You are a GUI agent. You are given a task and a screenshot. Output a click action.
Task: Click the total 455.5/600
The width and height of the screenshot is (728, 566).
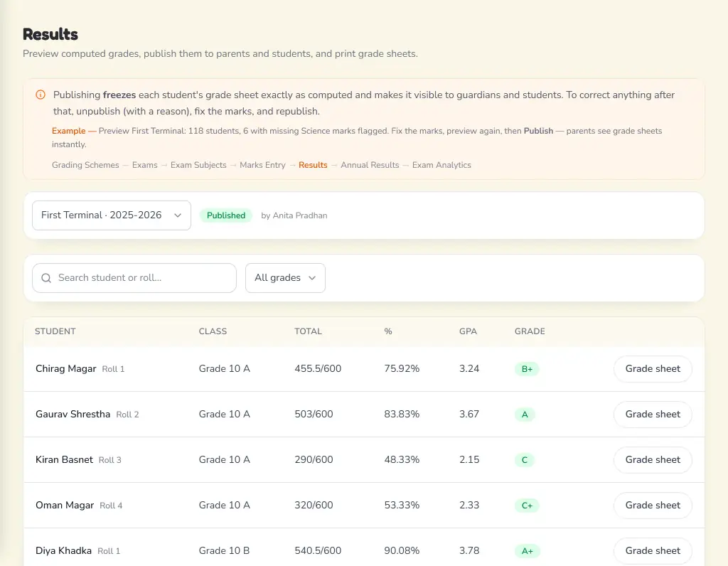pos(318,368)
